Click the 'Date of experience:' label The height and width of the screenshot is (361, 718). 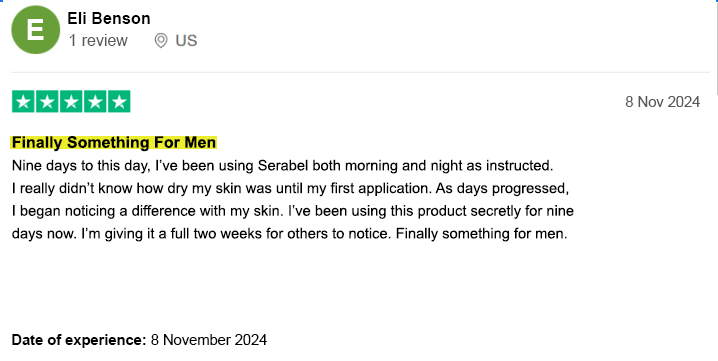click(x=79, y=340)
